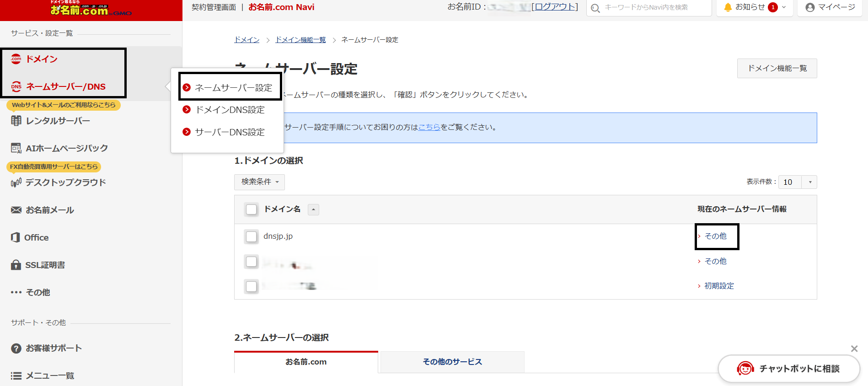Click the dnsjp.jp domain name

click(x=278, y=236)
